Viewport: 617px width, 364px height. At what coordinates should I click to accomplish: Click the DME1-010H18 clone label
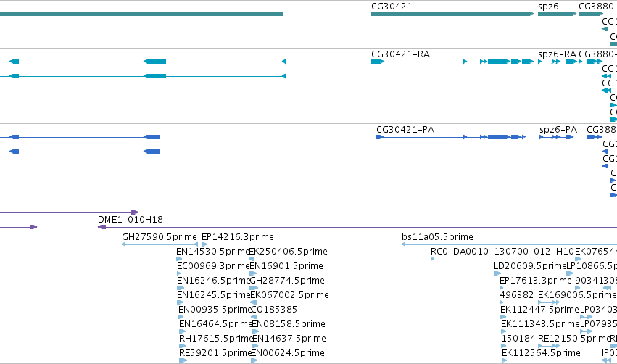tap(131, 219)
